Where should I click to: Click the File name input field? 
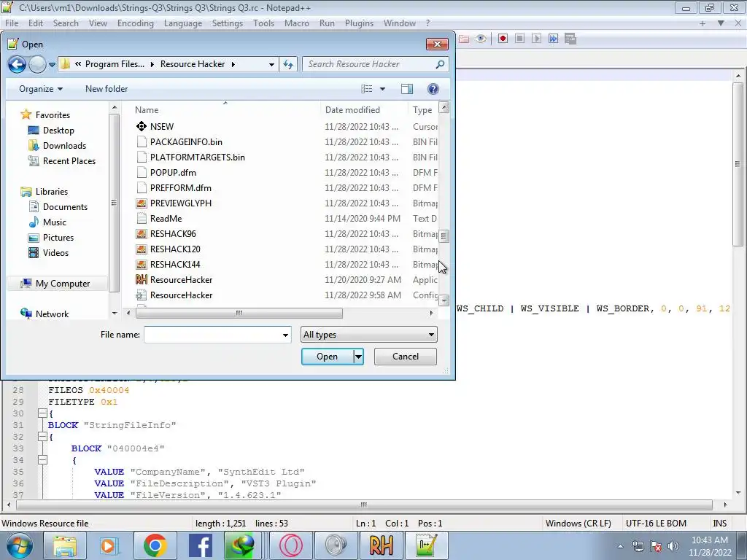212,335
